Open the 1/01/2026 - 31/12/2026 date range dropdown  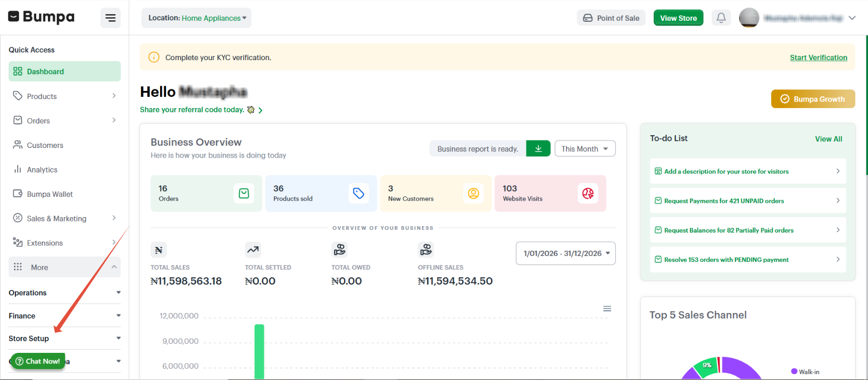566,253
